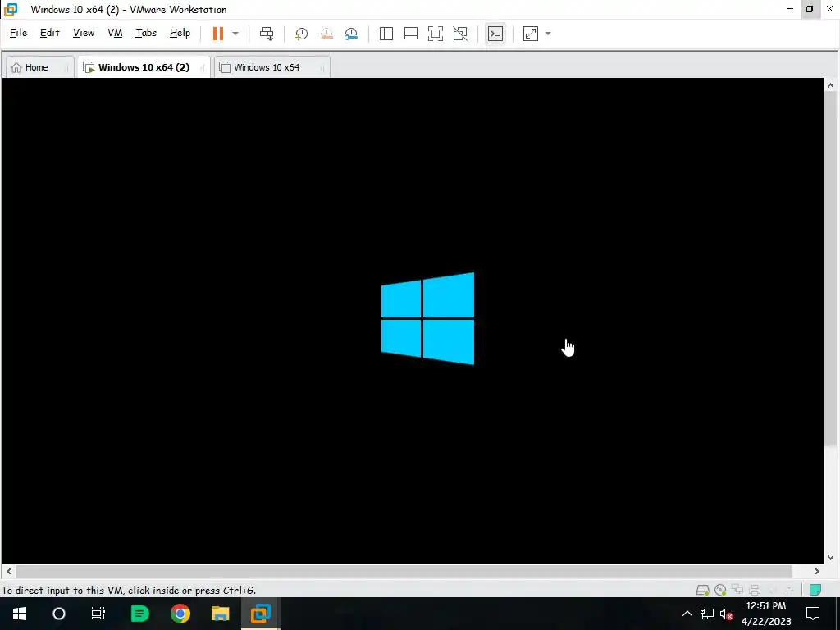
Task: Revert the VM to its previous snapshot
Action: [326, 34]
